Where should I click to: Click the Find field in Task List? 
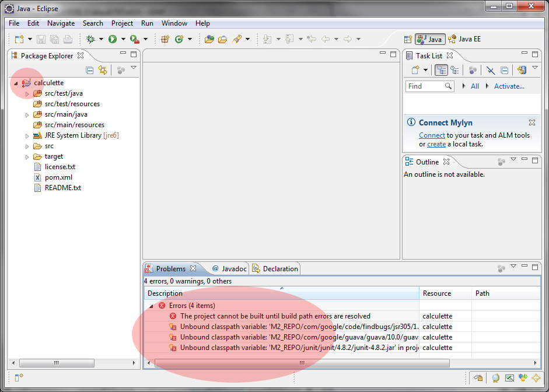point(425,86)
